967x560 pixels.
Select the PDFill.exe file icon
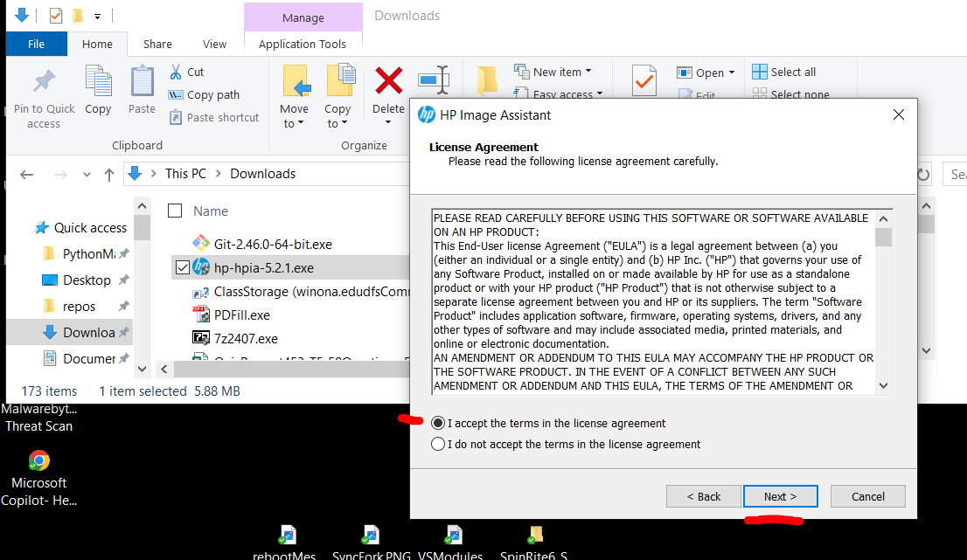tap(201, 315)
